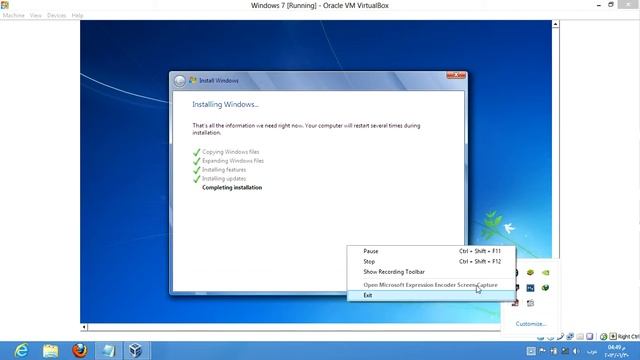Click the blue square icon in tray overflow
This screenshot has width=640, height=360.
530,288
